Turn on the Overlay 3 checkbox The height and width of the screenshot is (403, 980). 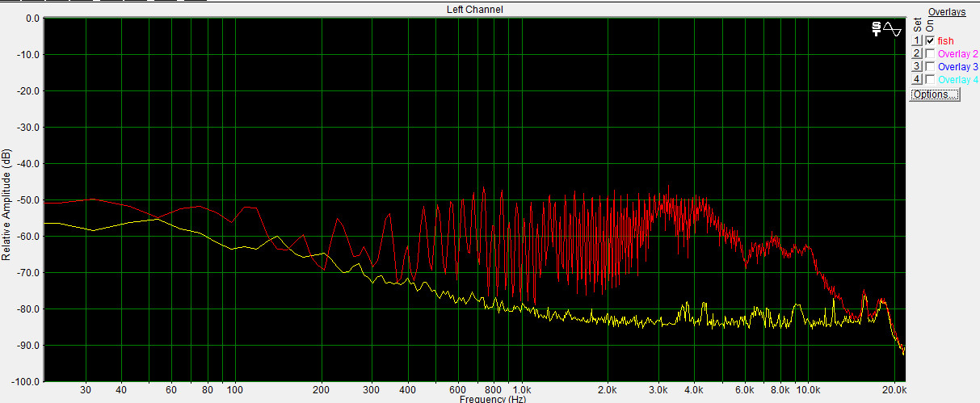(x=930, y=66)
